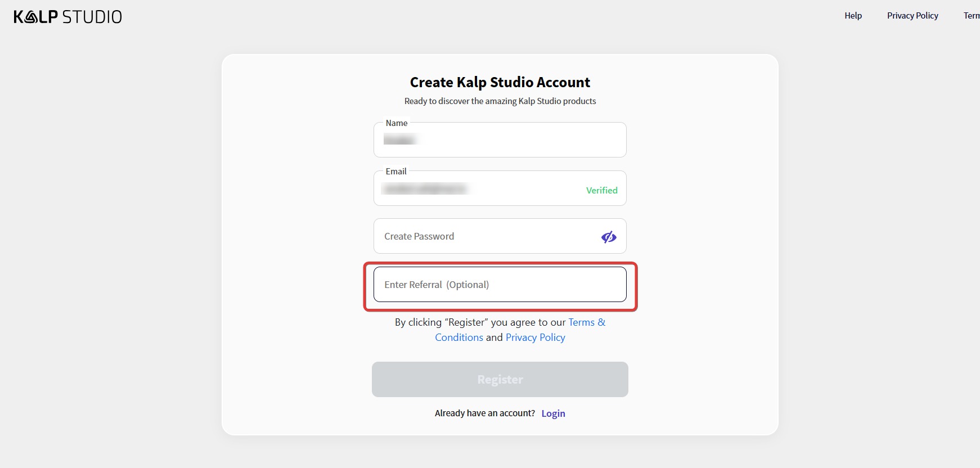
Task: Click the Create Kalp Studio Account heading
Action: coord(500,82)
